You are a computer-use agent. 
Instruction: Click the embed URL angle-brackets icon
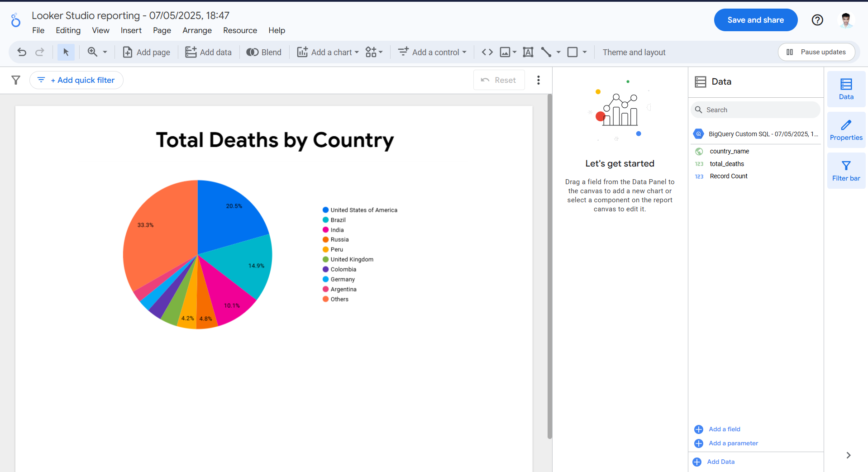pyautogui.click(x=487, y=52)
